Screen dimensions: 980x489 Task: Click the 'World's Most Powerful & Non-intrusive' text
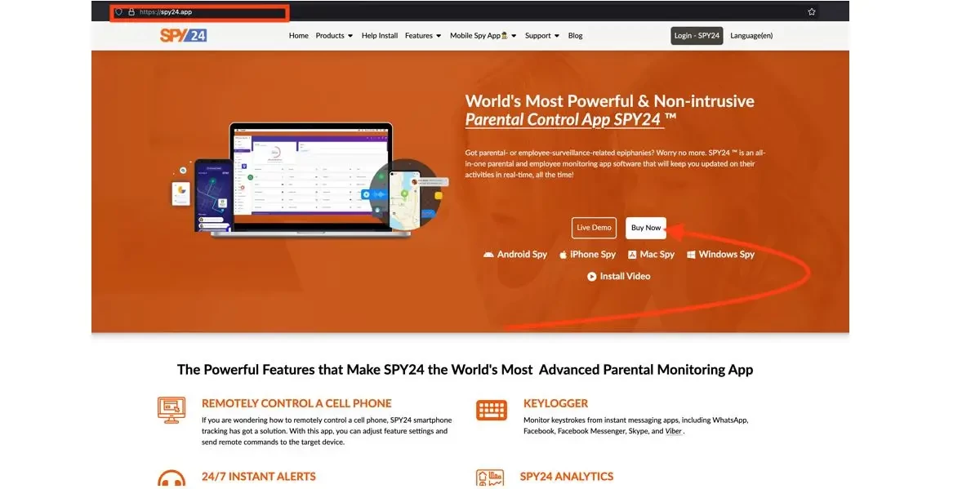(610, 101)
